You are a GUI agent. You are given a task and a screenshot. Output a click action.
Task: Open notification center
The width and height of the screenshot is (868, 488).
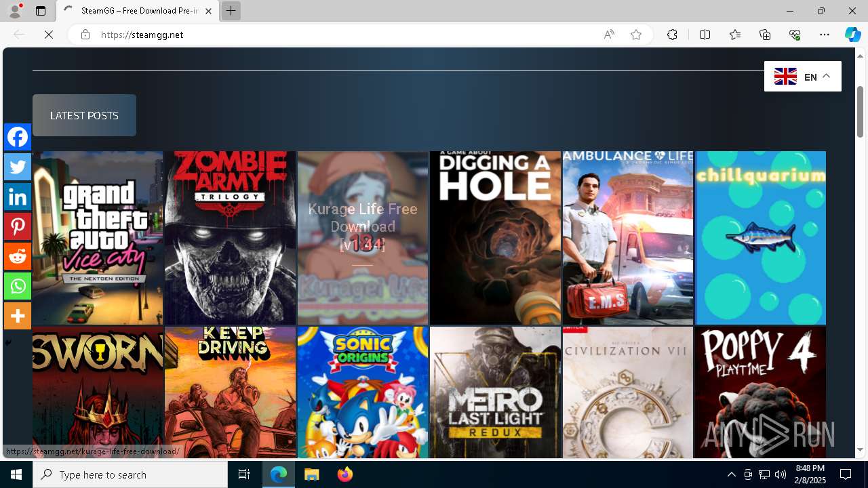point(846,474)
